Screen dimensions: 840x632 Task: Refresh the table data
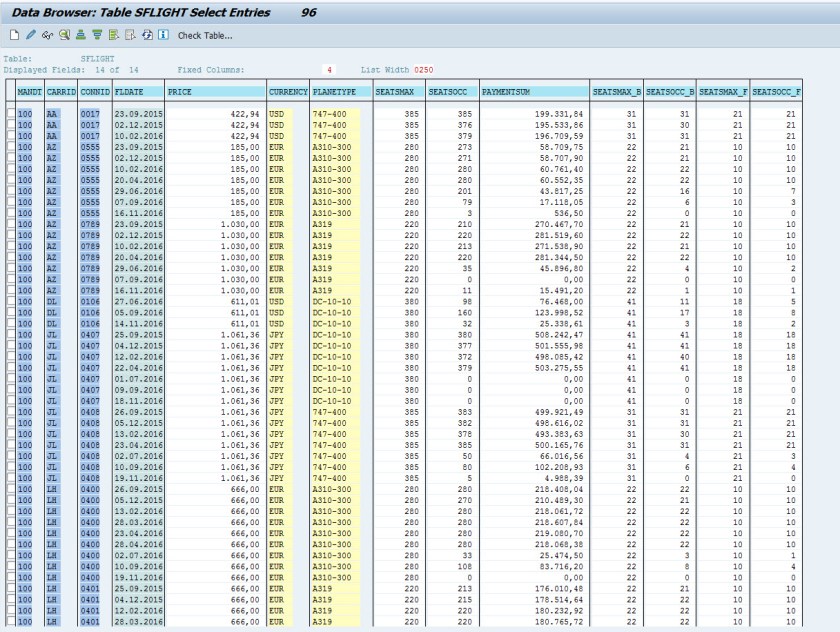[x=146, y=36]
